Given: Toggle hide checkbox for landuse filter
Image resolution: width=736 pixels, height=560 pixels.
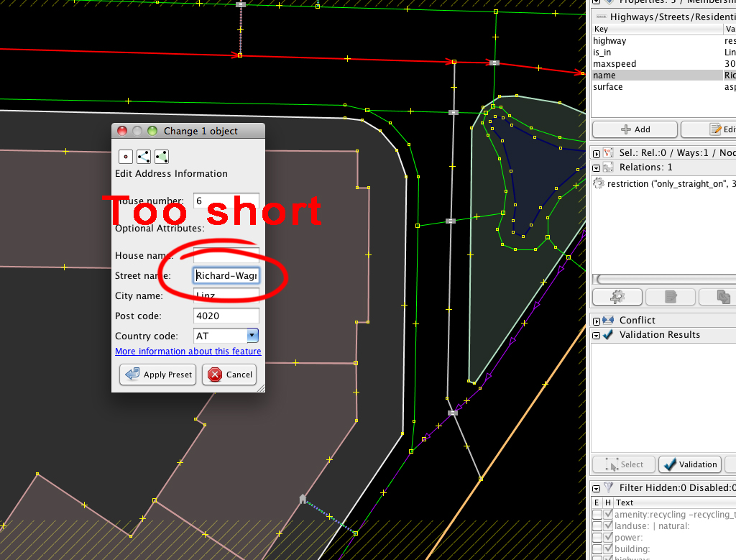Looking at the screenshot, I should [609, 526].
